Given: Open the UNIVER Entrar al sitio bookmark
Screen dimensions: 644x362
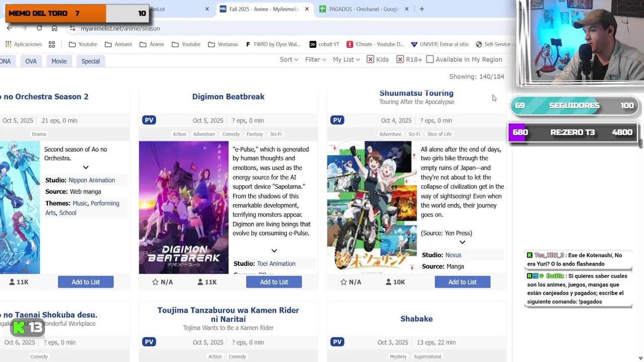Looking at the screenshot, I should coord(440,44).
